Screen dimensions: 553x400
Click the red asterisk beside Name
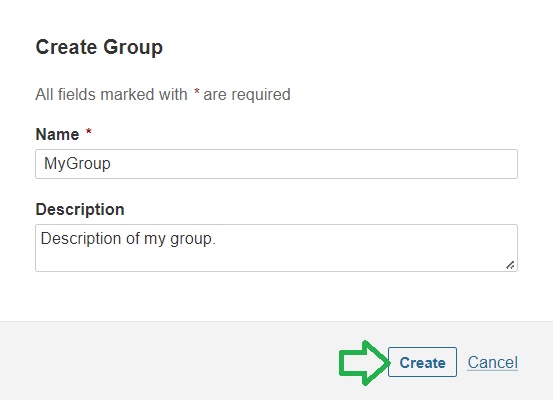click(x=89, y=132)
